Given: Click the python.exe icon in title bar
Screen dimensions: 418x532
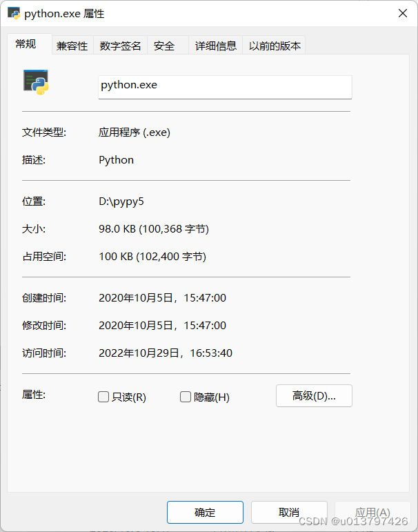Looking at the screenshot, I should [x=14, y=13].
